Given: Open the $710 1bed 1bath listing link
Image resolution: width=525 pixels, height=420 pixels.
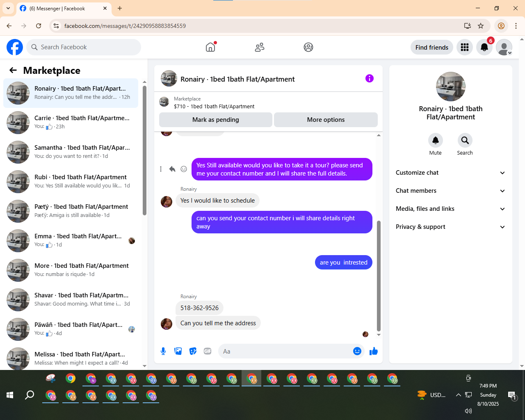Looking at the screenshot, I should (x=214, y=106).
